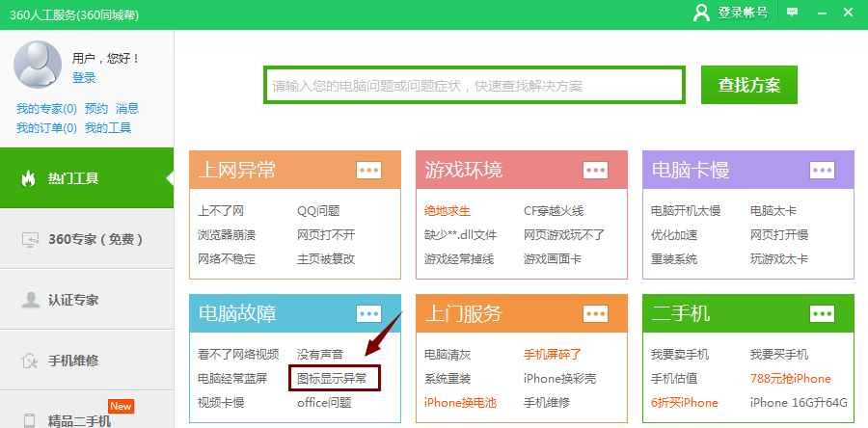Open the 精品二手机 sidebar tab

87,410
